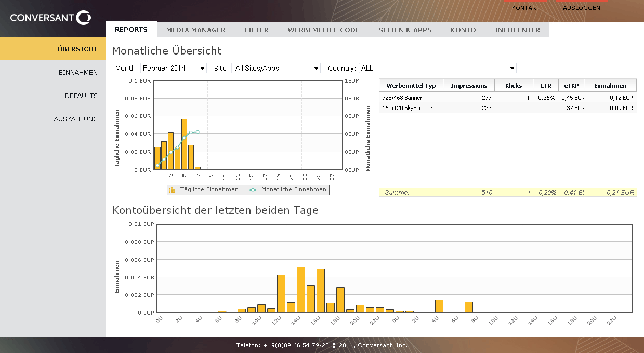Click the Kontakt link
Viewport: 644px width, 353px height.
pyautogui.click(x=525, y=8)
